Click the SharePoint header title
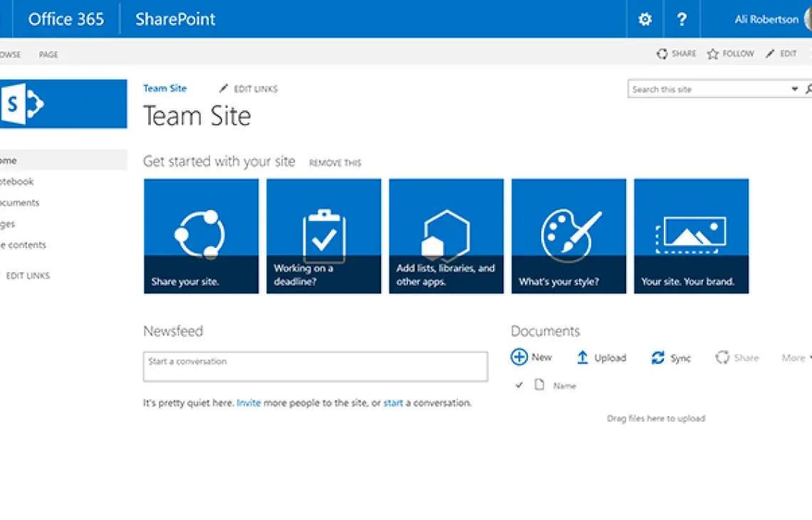This screenshot has width=812, height=520. (x=175, y=19)
